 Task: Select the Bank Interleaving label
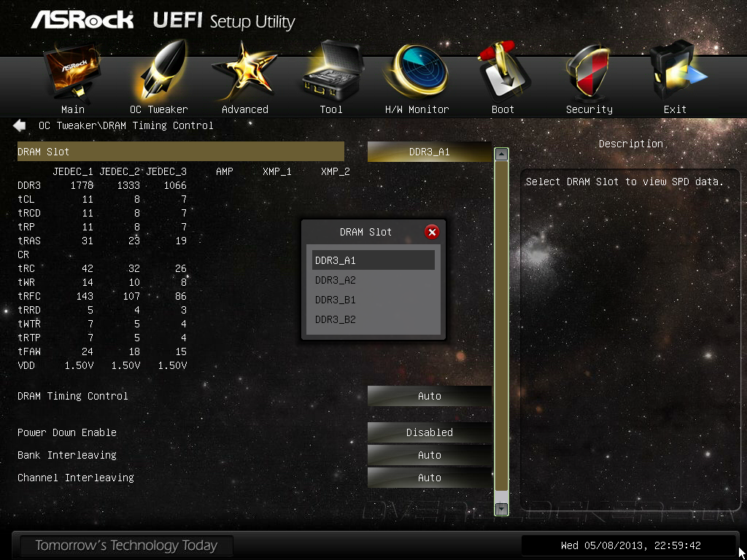pos(66,455)
